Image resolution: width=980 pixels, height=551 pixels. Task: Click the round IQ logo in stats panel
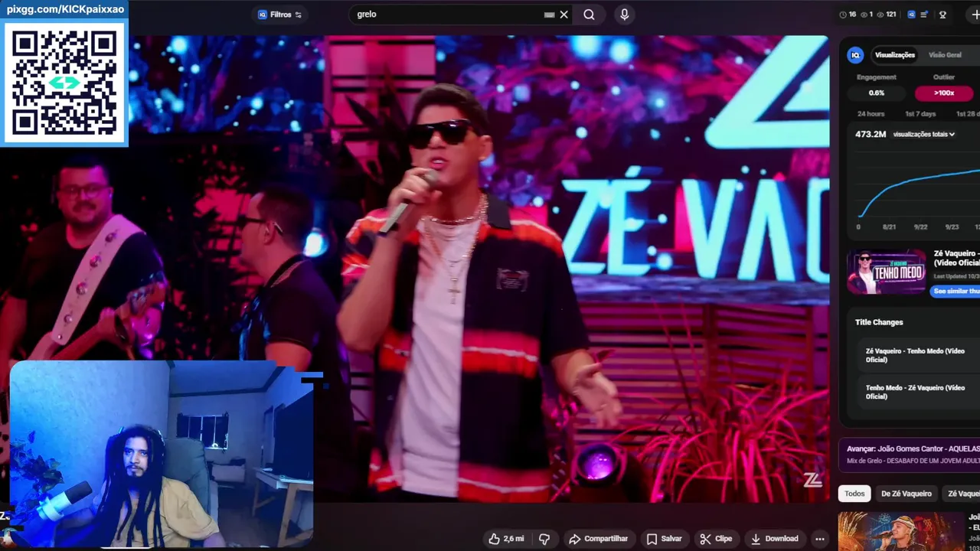(x=856, y=55)
